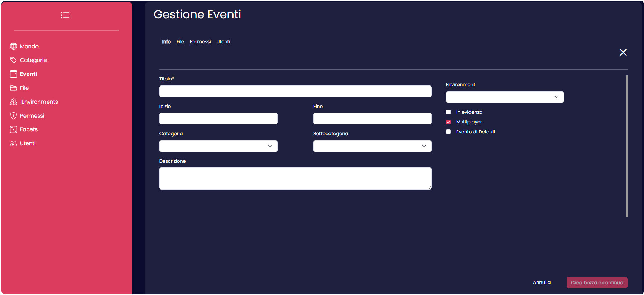The image size is (644, 295).
Task: Select the tag icon beside Categorie
Action: 14,60
